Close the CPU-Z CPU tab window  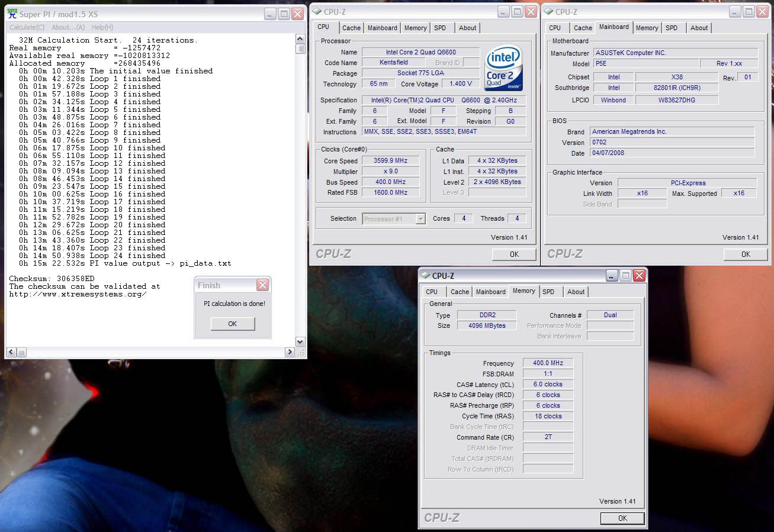point(531,11)
